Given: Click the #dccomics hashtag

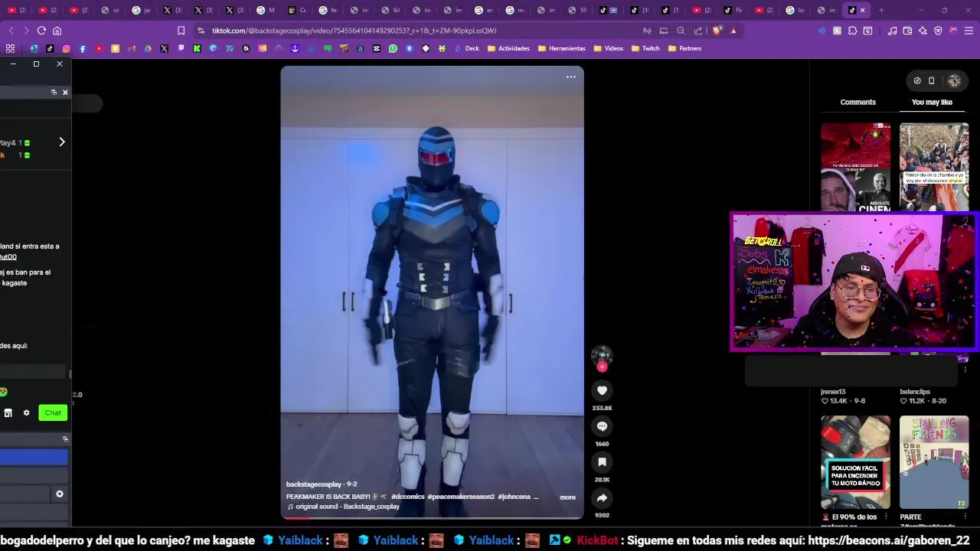Looking at the screenshot, I should click(x=407, y=497).
